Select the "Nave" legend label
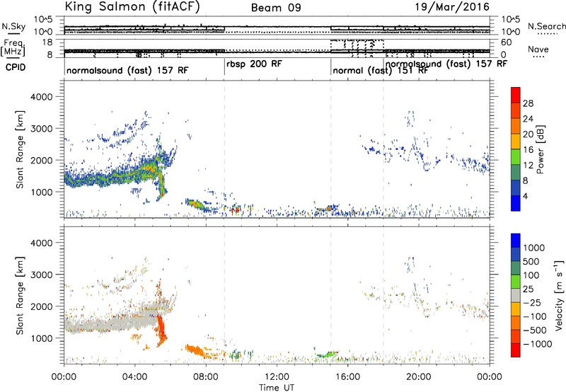This screenshot has width=566, height=392. [x=538, y=50]
